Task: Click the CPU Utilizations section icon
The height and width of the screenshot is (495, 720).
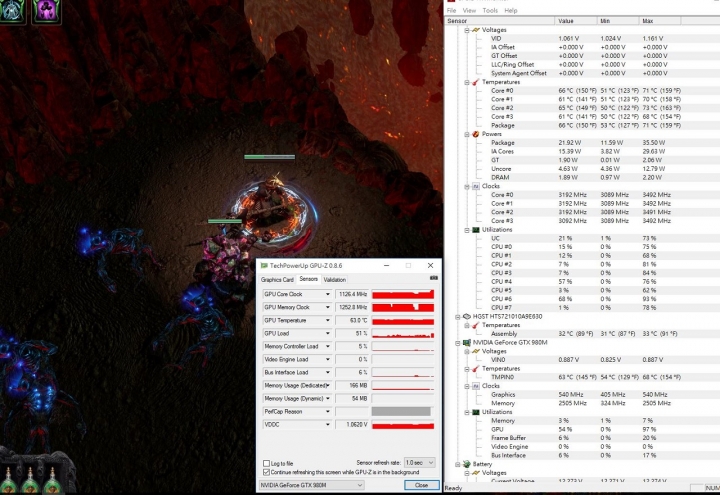Action: pyautogui.click(x=476, y=230)
